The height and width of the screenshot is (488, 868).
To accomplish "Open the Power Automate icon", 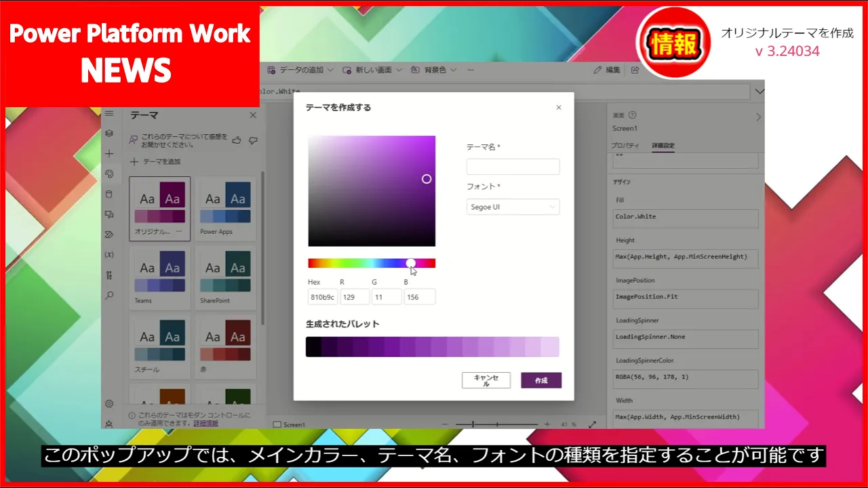I will coord(109,235).
